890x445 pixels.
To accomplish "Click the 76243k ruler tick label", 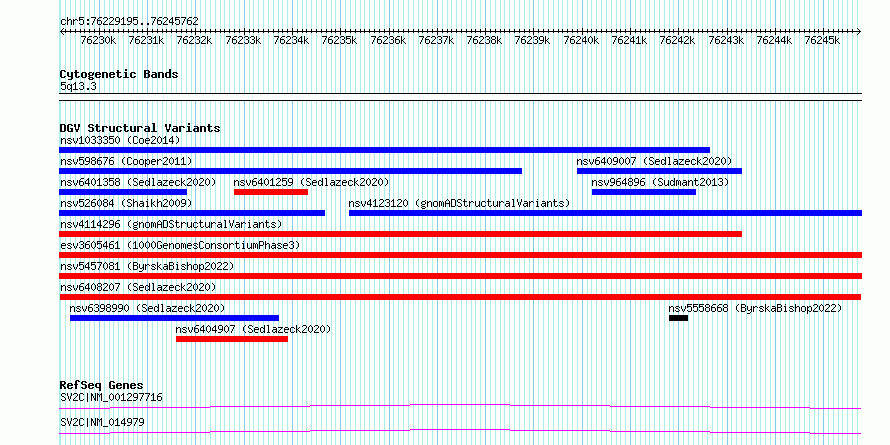I will 725,40.
